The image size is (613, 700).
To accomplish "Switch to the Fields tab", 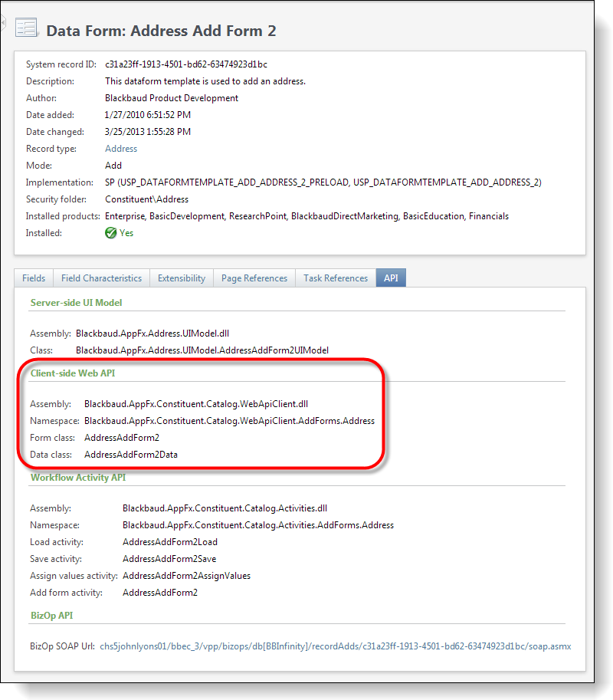I will (34, 278).
